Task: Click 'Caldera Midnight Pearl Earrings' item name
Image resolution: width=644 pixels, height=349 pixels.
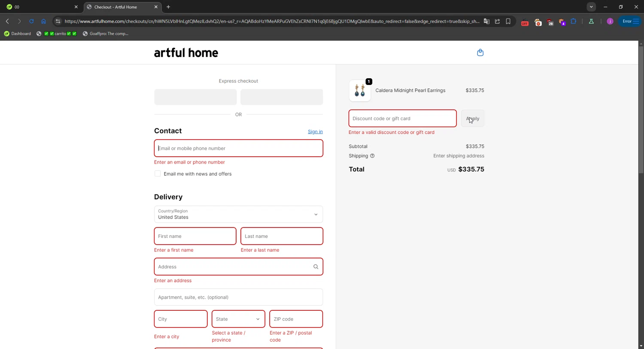Action: 410,91
